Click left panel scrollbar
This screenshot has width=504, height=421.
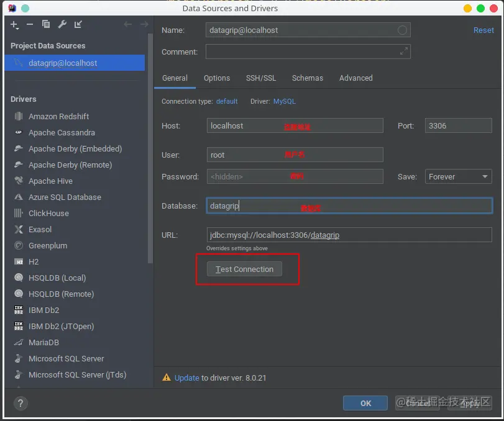tap(150, 148)
